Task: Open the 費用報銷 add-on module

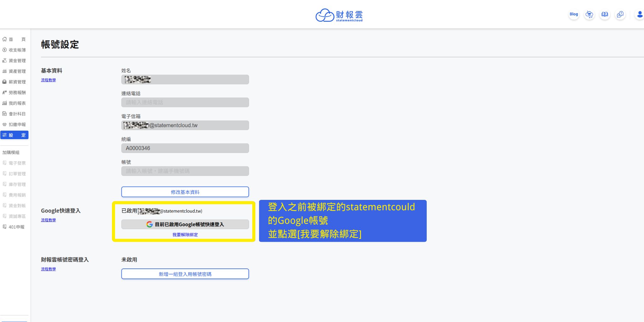Action: click(14, 195)
